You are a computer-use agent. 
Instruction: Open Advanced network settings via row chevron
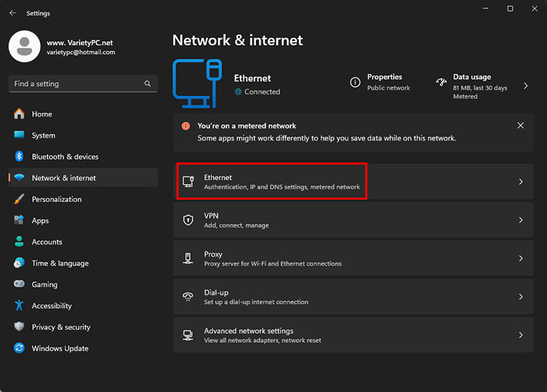pos(521,335)
